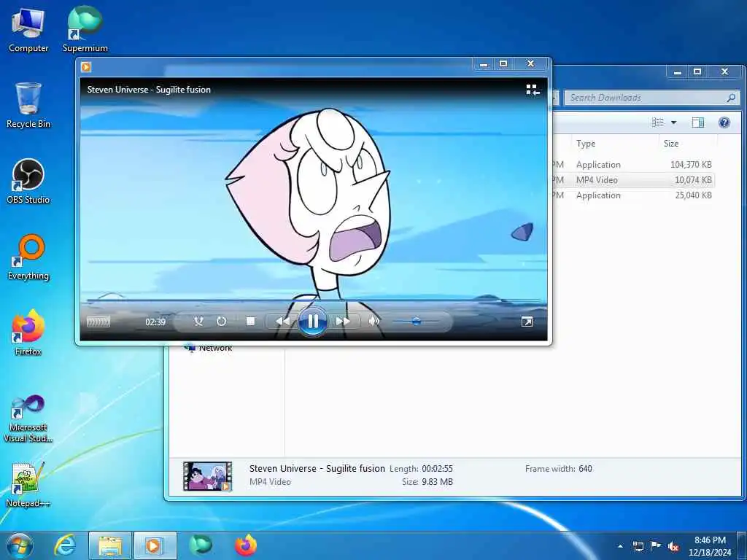The height and width of the screenshot is (560, 747).
Task: Sort files by the Type column header
Action: [586, 144]
